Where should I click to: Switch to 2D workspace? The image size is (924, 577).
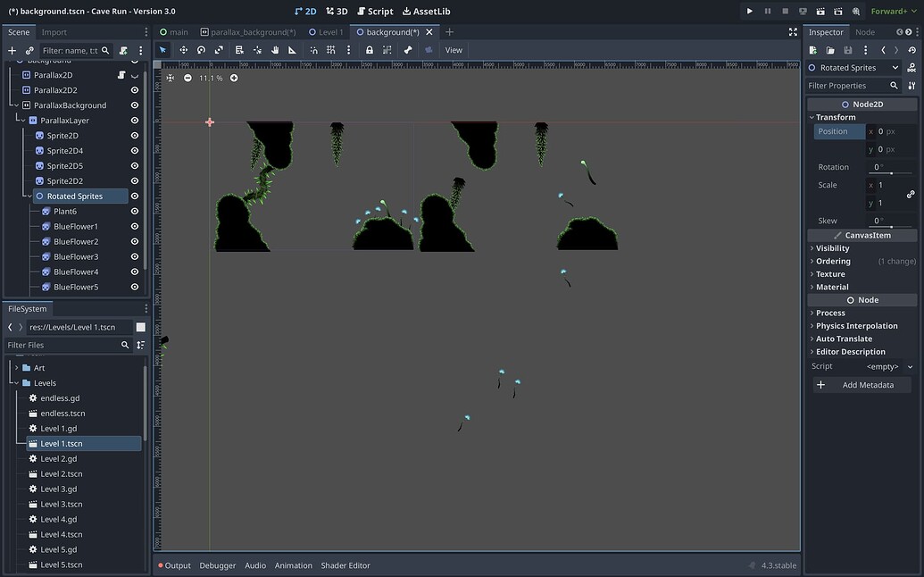[x=305, y=12]
